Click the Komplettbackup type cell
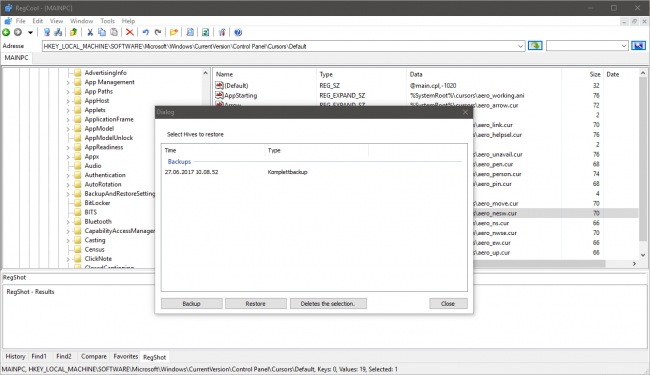This screenshot has height=375, width=650. [288, 172]
